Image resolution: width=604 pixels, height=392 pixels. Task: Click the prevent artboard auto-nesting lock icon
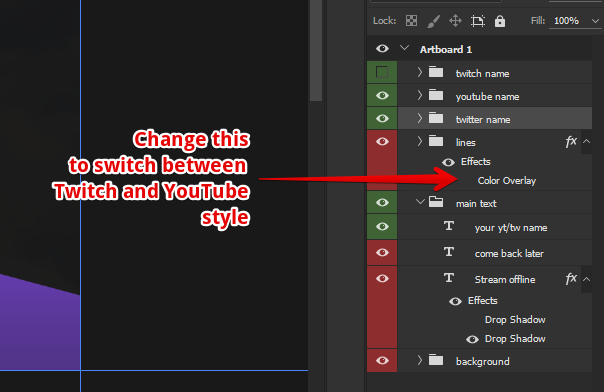coord(478,21)
